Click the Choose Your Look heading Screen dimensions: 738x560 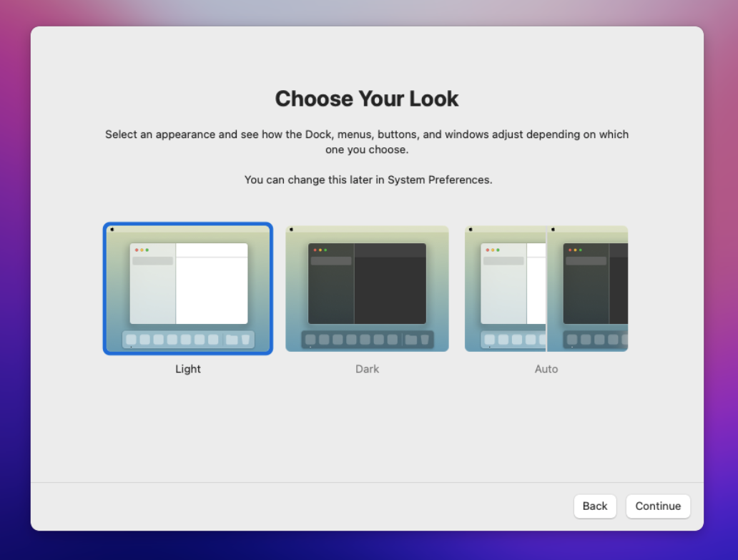[x=367, y=98]
